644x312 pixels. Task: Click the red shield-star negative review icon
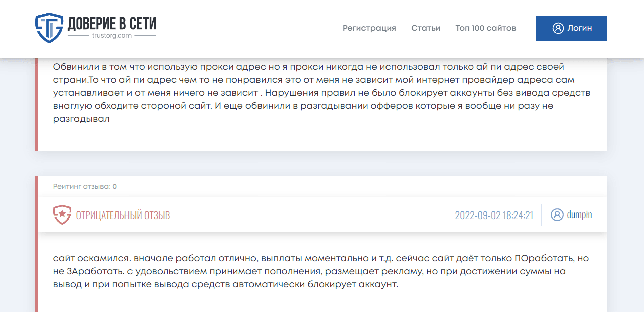coord(62,215)
